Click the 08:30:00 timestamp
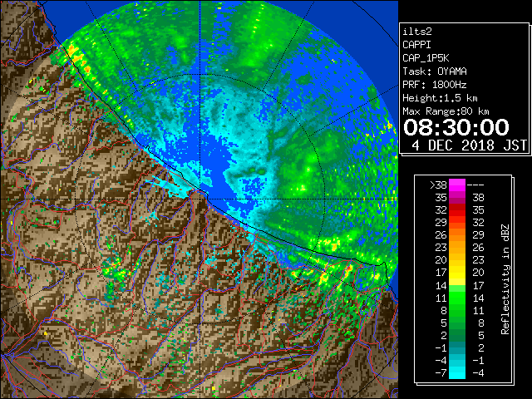Image resolution: width=532 pixels, height=399 pixels. point(456,127)
